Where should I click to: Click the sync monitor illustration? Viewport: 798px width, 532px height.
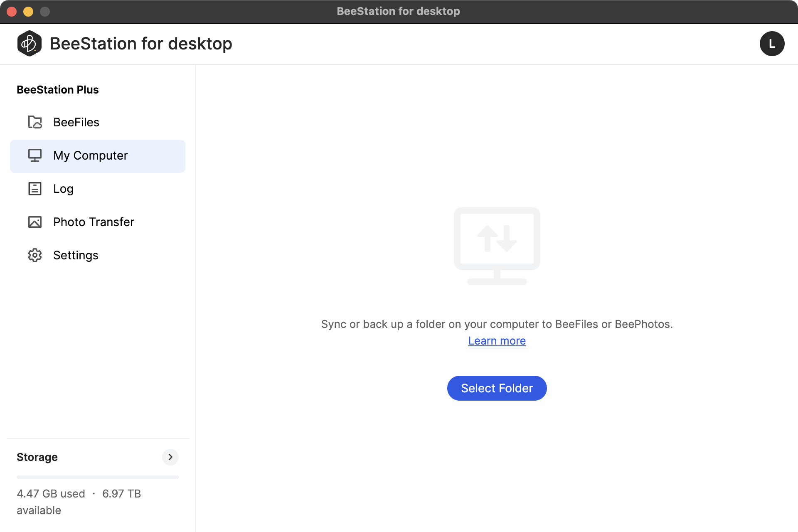(497, 246)
